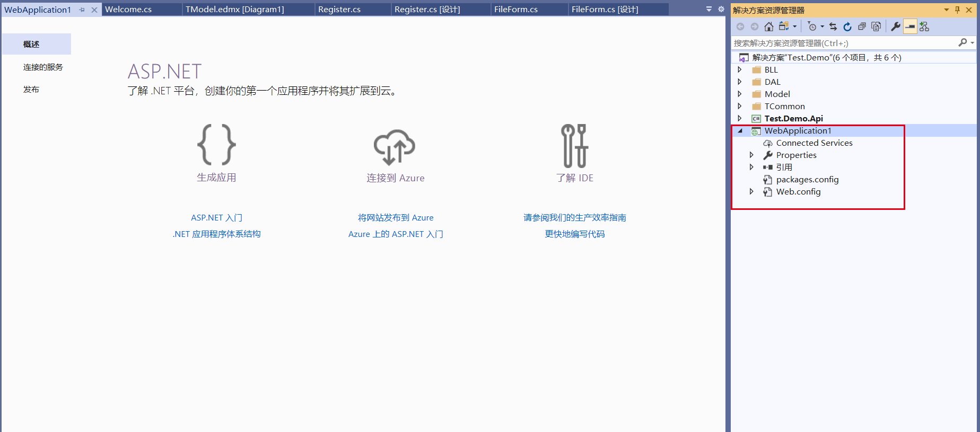Click the Home icon in Solution Explorer toolbar
The width and height of the screenshot is (980, 432).
pyautogui.click(x=768, y=27)
